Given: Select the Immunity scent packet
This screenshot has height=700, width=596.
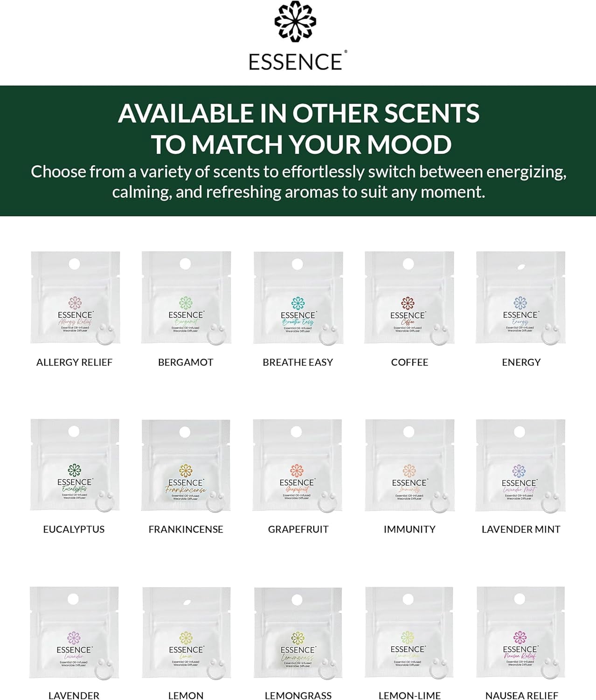Looking at the screenshot, I should click(409, 465).
